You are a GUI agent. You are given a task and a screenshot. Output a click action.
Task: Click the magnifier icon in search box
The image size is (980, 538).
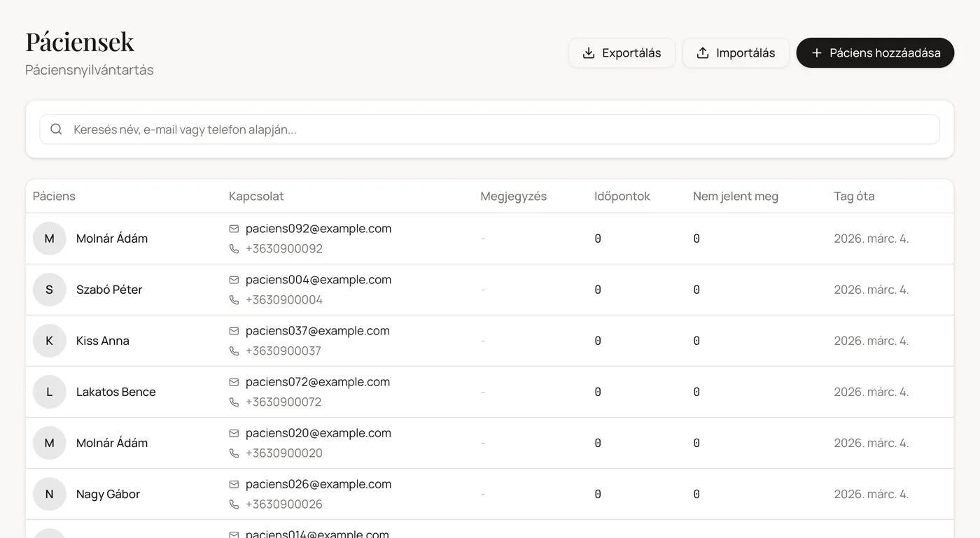coord(56,129)
